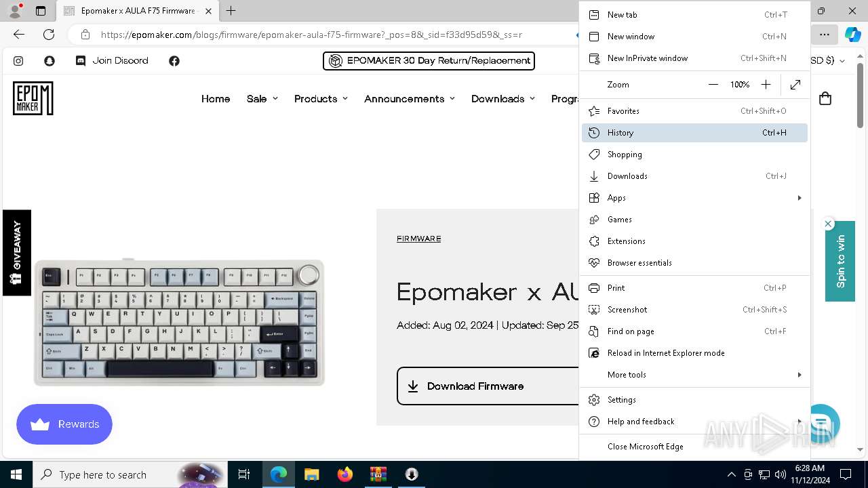This screenshot has width=868, height=488.
Task: Click the New window icon
Action: click(594, 37)
